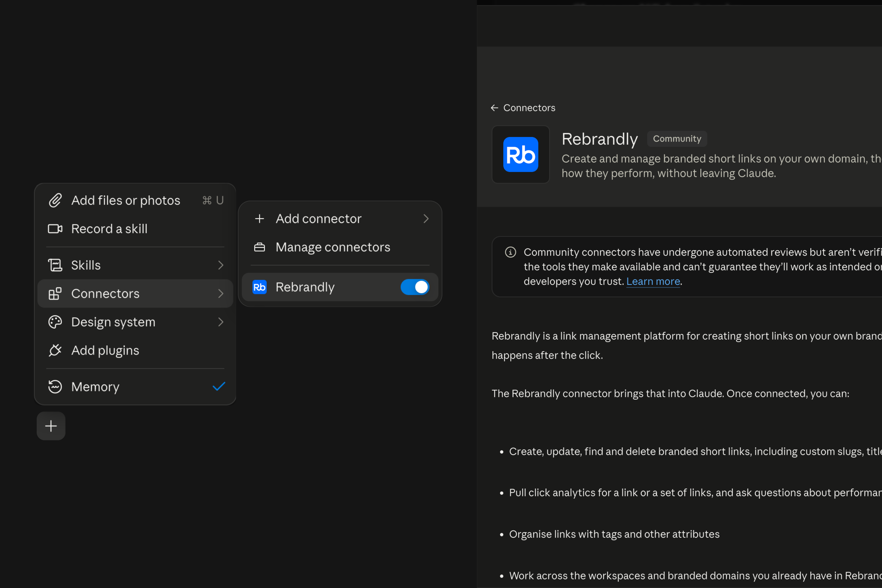The image size is (882, 588).
Task: Click the Rebrandly label in connectors submenu
Action: 305,287
